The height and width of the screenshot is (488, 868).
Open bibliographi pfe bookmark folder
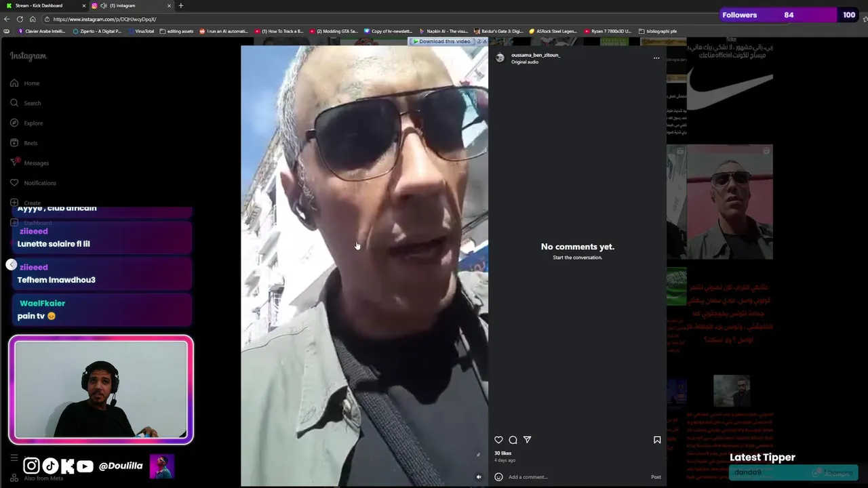click(658, 31)
